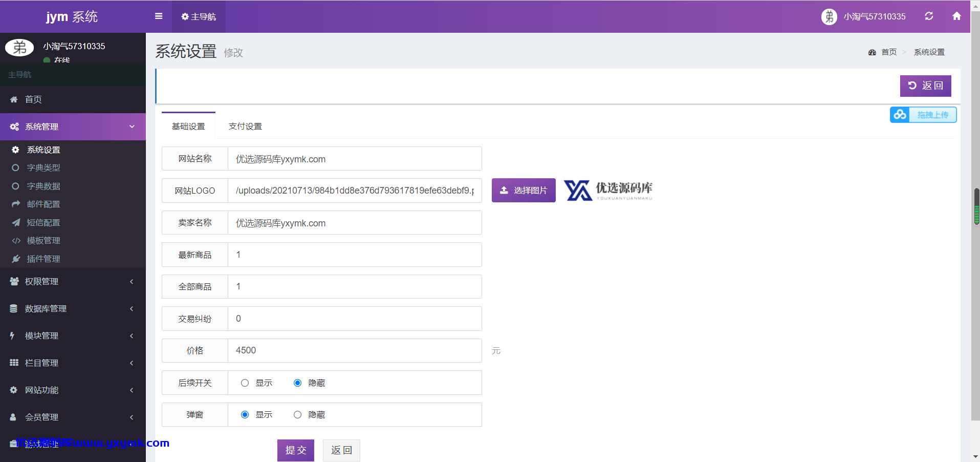Image resolution: width=980 pixels, height=462 pixels.
Task: Click the gear icon beside 主导航
Action: click(x=185, y=17)
